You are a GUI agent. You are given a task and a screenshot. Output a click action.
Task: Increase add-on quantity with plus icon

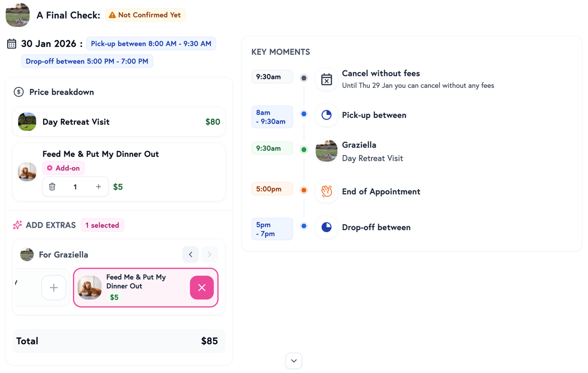99,187
